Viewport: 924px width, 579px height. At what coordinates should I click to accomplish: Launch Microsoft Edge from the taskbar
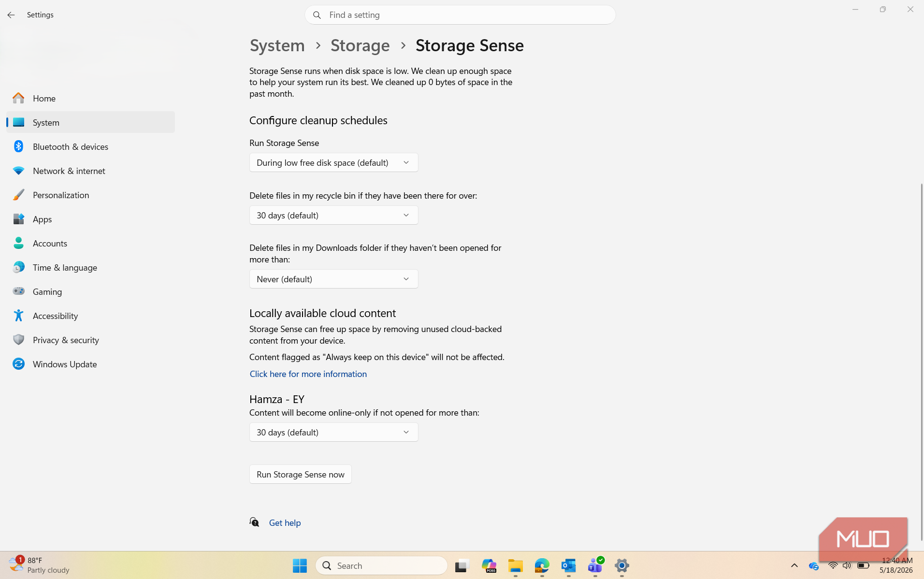pyautogui.click(x=542, y=565)
